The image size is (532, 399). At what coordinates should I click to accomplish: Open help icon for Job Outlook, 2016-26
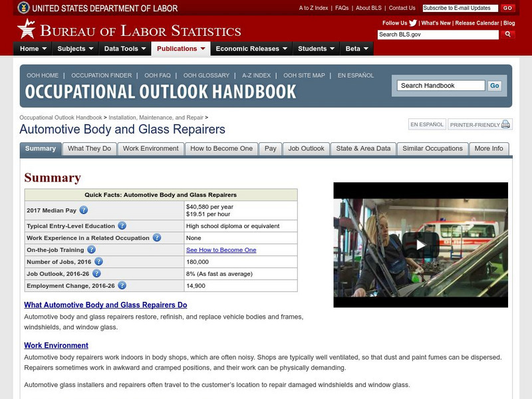96,273
